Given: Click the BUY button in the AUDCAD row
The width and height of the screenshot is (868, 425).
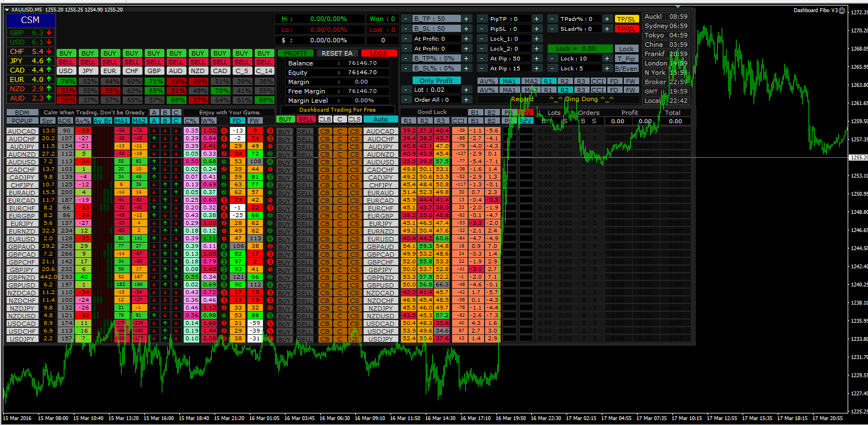Looking at the screenshot, I should point(284,131).
